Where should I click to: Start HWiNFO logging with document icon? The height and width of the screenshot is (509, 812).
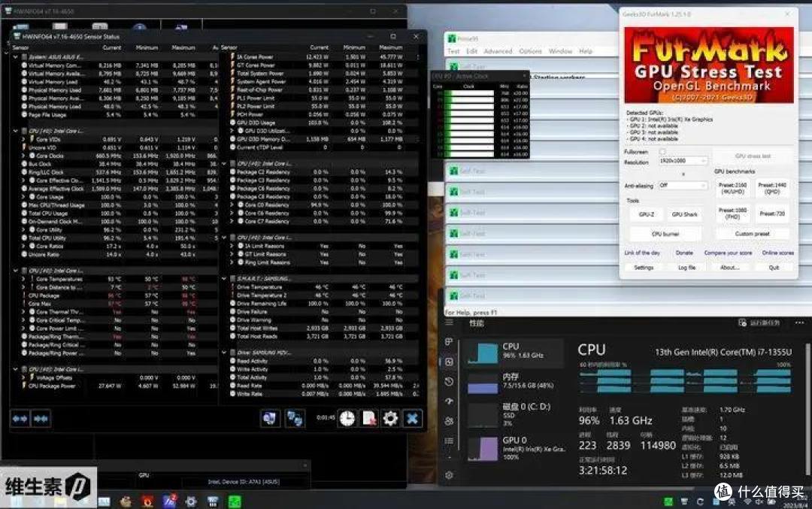pyautogui.click(x=368, y=418)
